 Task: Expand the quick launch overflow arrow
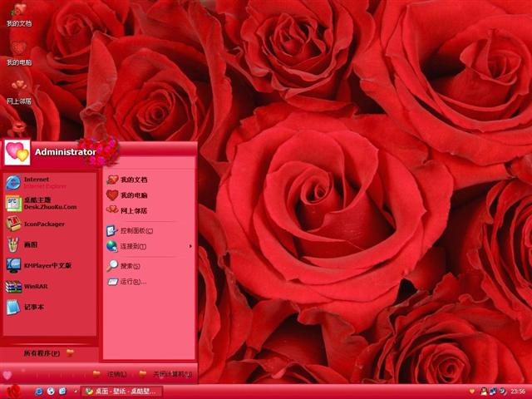click(x=75, y=392)
